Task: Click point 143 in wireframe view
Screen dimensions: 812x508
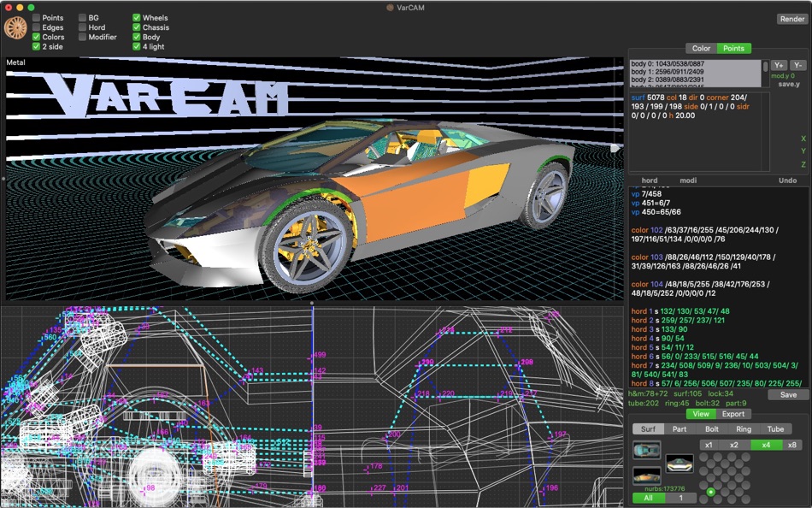Action: [x=257, y=371]
